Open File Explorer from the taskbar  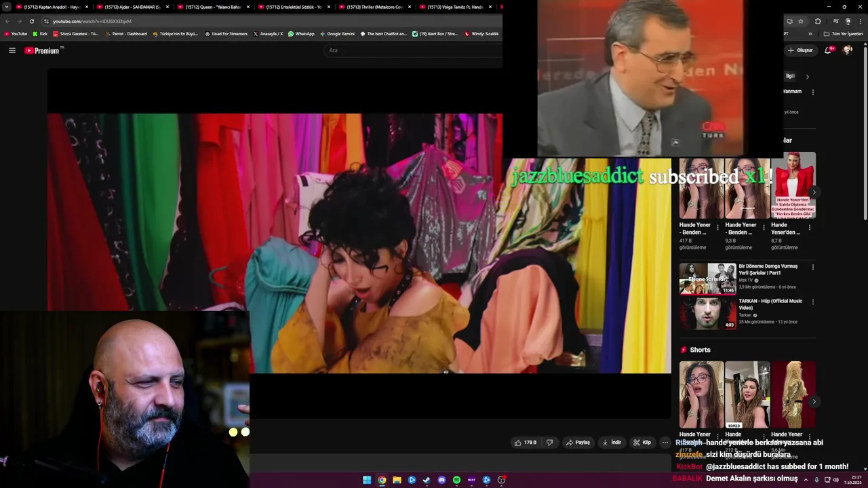(397, 480)
